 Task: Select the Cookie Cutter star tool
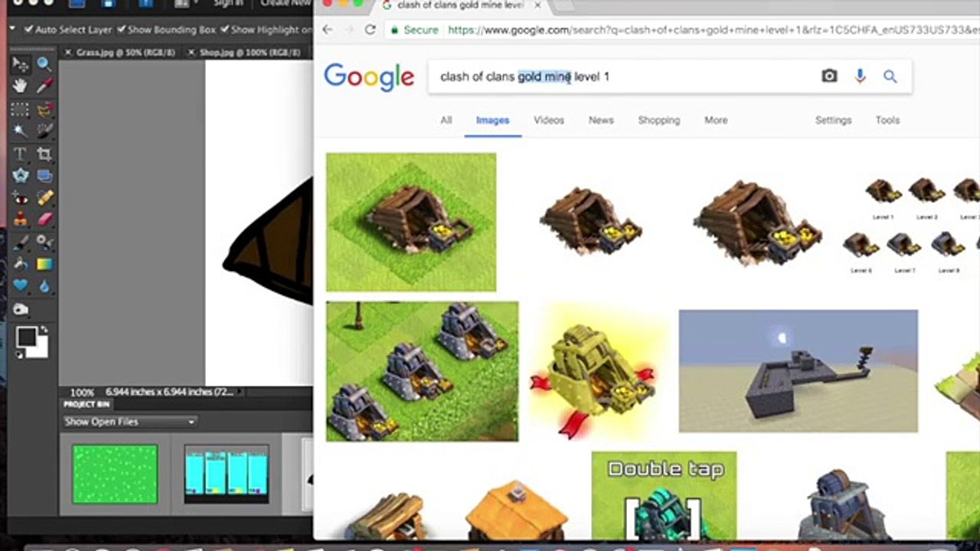tap(21, 176)
